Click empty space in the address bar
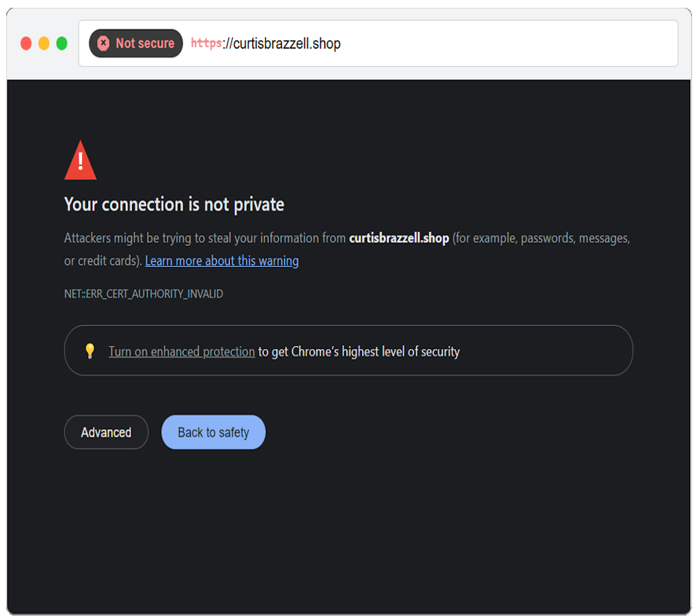The width and height of the screenshot is (694, 616). (509, 43)
